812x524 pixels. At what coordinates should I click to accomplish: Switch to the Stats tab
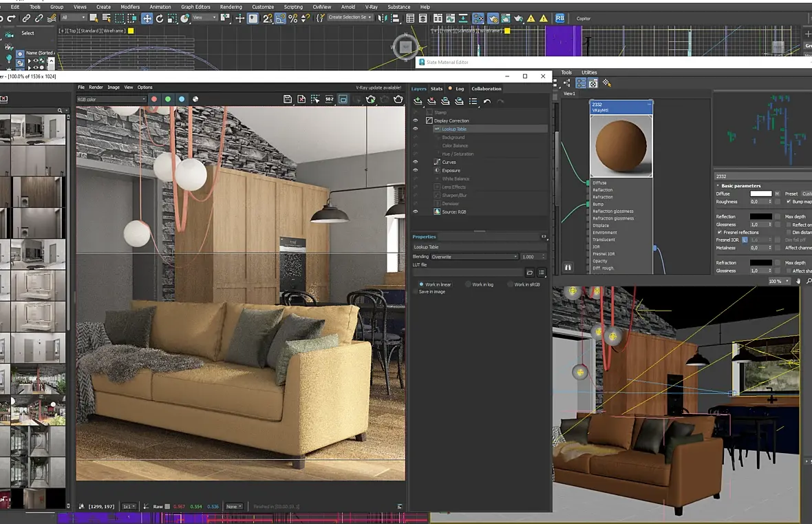tap(436, 89)
